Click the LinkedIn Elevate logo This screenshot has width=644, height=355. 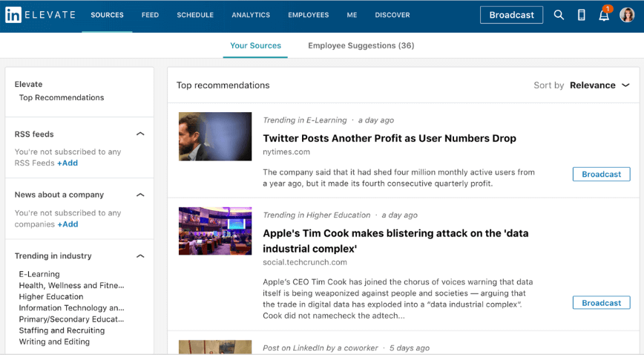pos(40,15)
